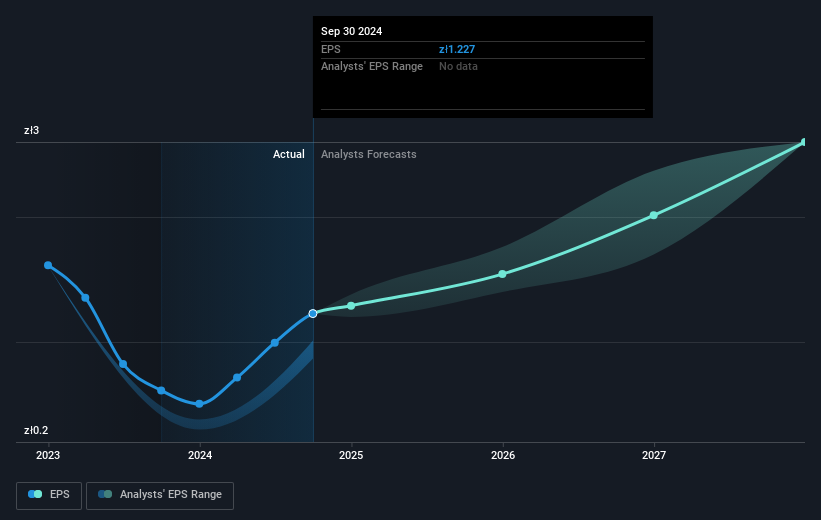This screenshot has height=520, width=821.
Task: Click the zł0.2 y-axis label
Action: point(36,430)
